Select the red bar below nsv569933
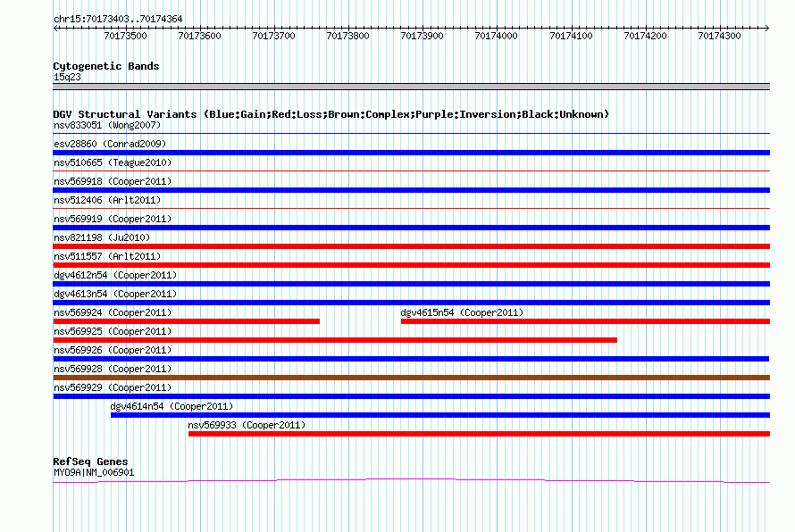Image resolution: width=795 pixels, height=532 pixels. [479, 434]
